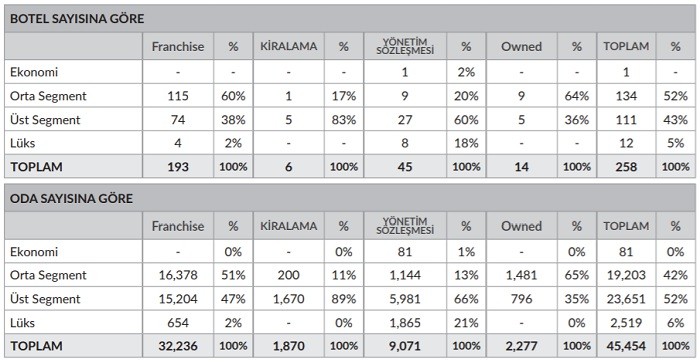Select the cell showing 193 total franchise
This screenshot has width=700, height=362.
[x=178, y=166]
